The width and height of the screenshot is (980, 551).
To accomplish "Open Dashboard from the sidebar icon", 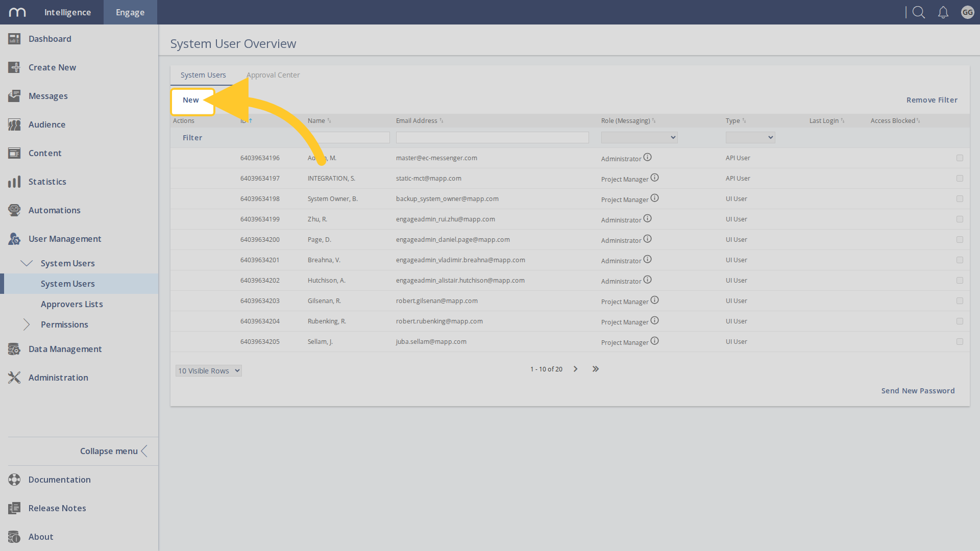I will [x=14, y=39].
